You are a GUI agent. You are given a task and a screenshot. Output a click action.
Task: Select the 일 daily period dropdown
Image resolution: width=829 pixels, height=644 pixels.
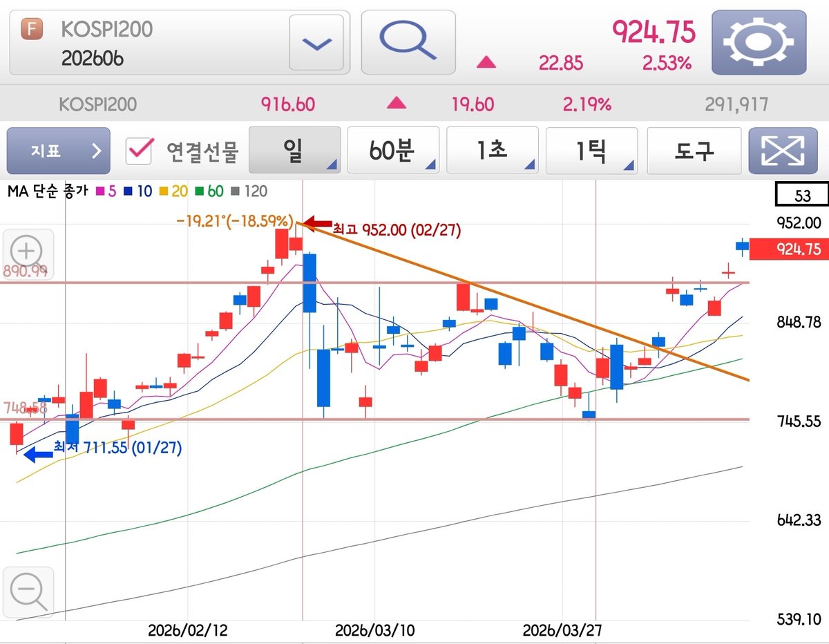(x=294, y=151)
